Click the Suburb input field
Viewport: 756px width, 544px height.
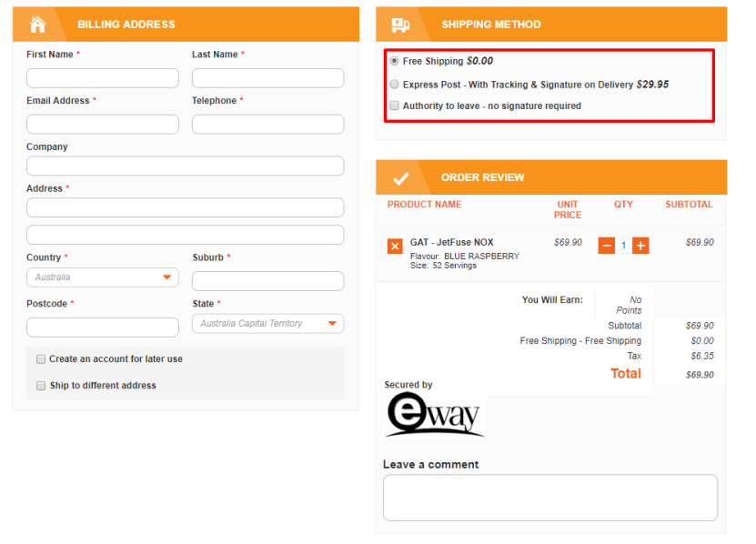coord(268,281)
